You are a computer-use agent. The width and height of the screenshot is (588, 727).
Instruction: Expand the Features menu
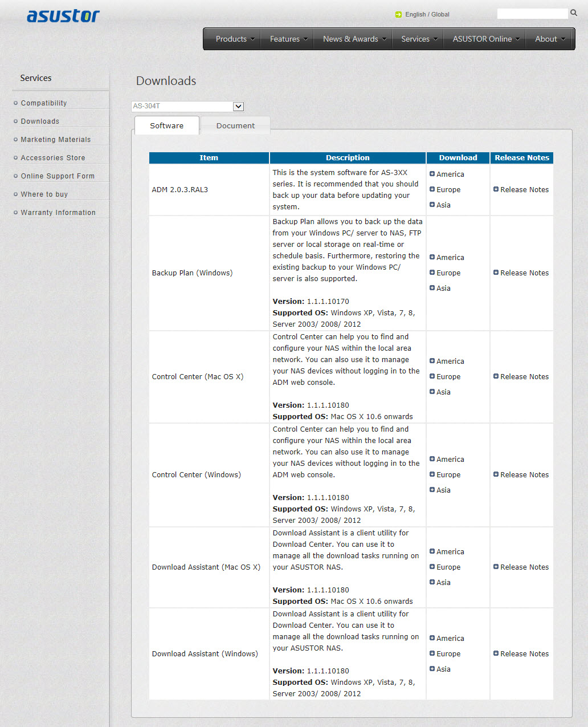point(288,39)
